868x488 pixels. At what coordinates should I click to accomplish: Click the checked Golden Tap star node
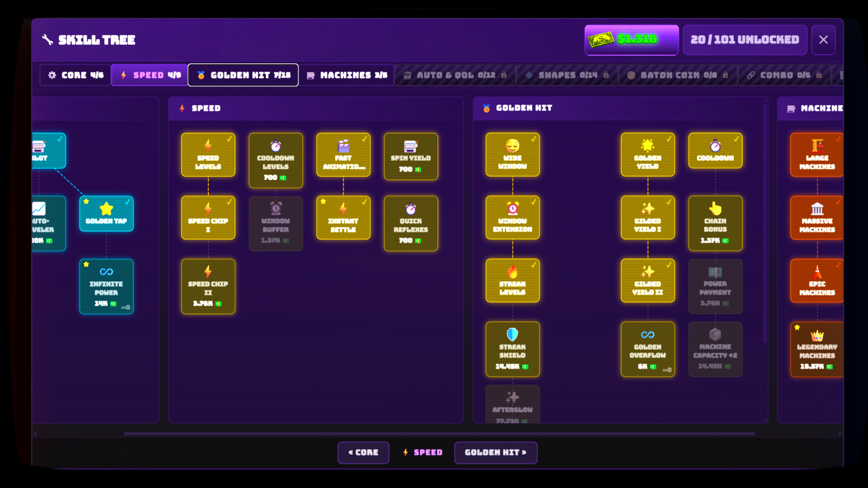(106, 213)
